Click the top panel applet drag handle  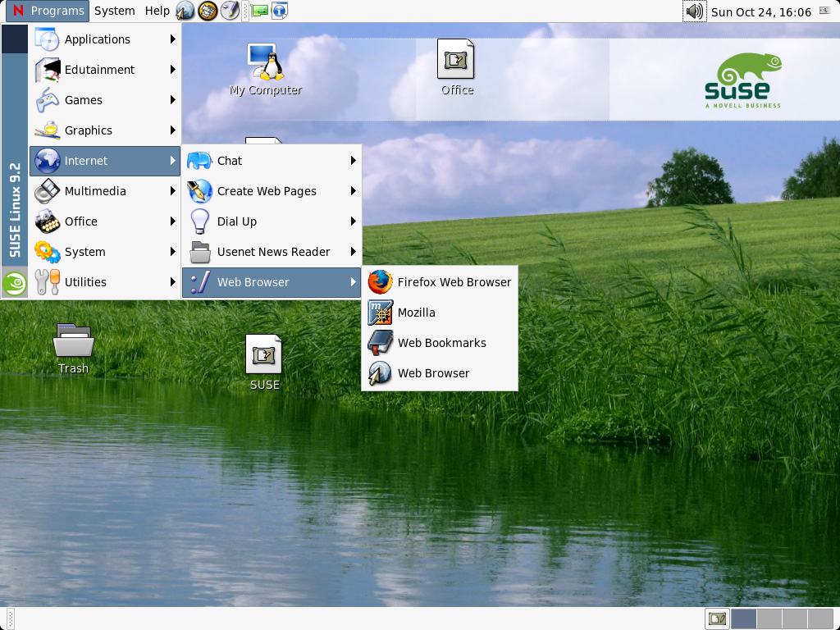244,11
